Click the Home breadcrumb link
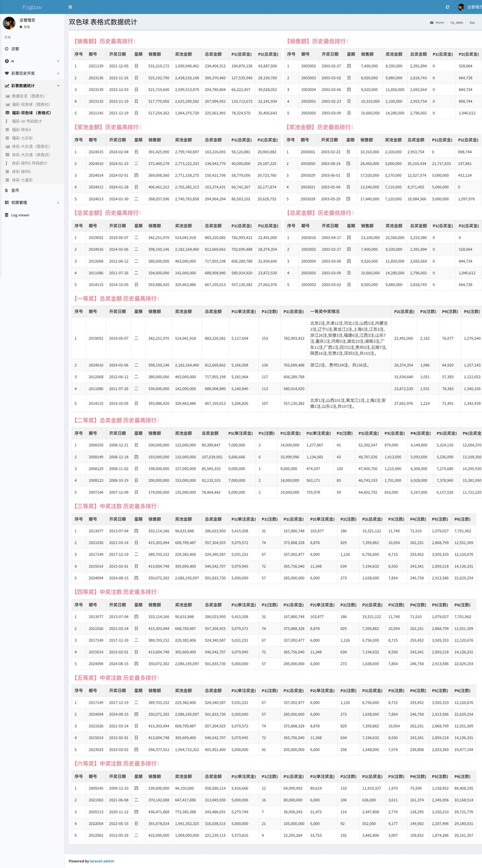The image size is (482, 868). coord(440,22)
